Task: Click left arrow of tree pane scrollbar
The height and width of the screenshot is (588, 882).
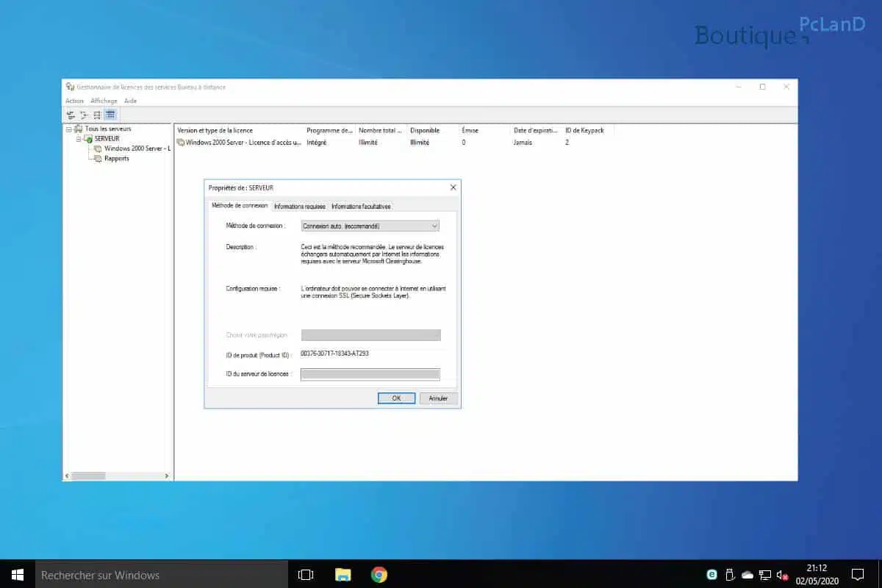Action: [x=68, y=476]
